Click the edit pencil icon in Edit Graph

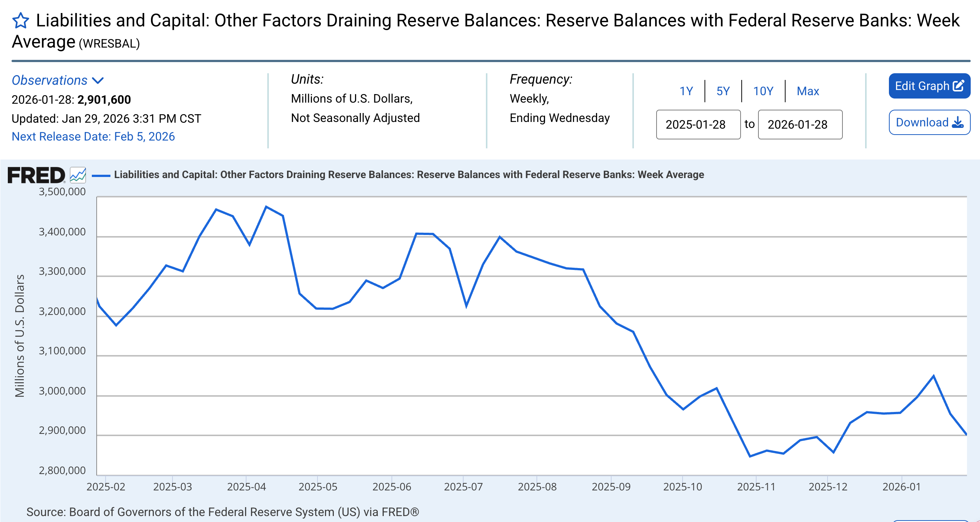[958, 86]
